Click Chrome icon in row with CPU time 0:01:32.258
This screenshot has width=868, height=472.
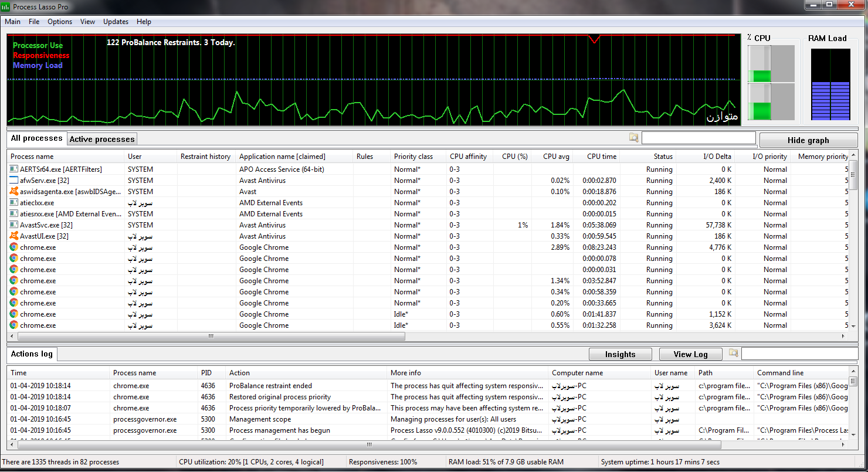pos(14,325)
